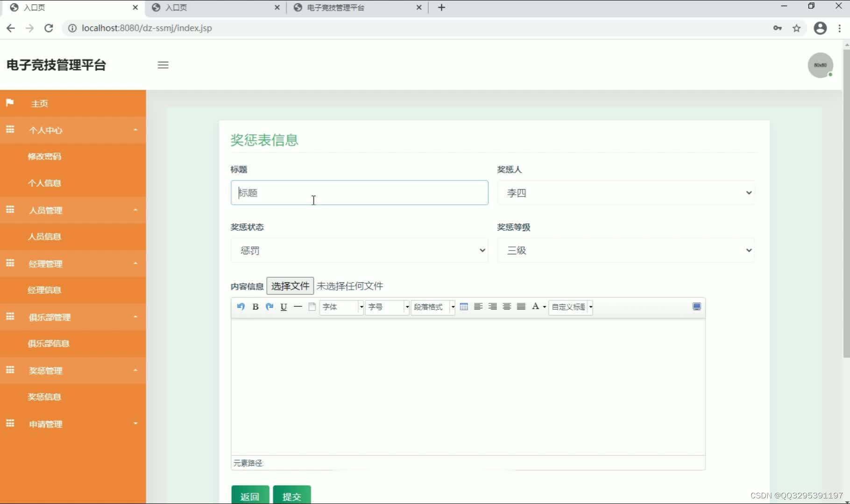850x504 pixels.
Task: Align text left in the editor
Action: click(478, 307)
